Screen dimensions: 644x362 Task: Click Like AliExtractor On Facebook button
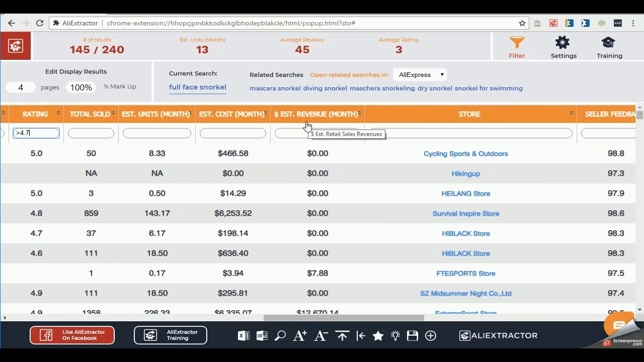(x=72, y=335)
